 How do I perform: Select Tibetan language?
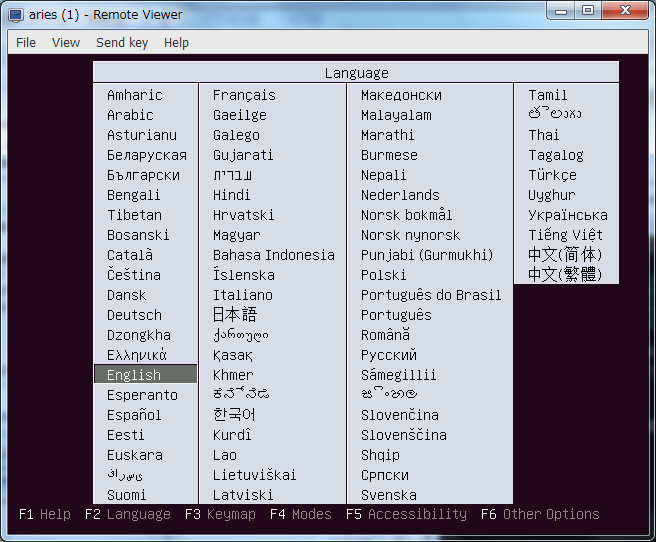pos(134,215)
